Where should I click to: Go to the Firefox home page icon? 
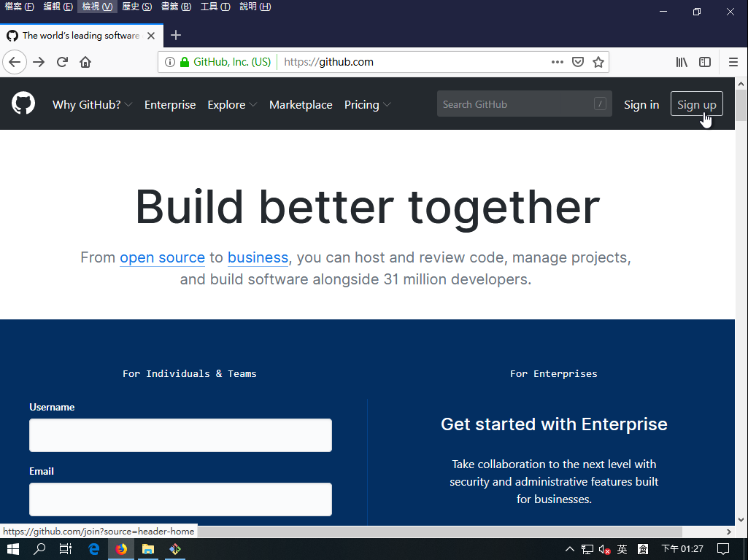85,62
